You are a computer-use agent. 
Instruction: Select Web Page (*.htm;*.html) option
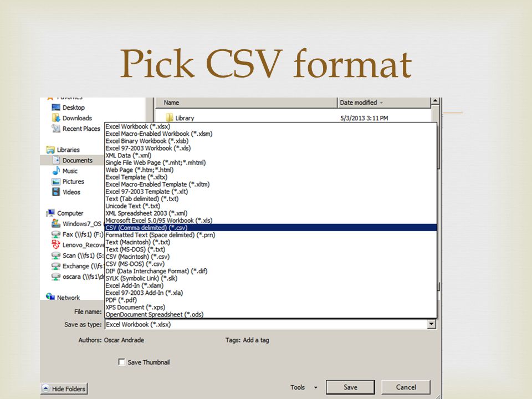[x=270, y=170]
